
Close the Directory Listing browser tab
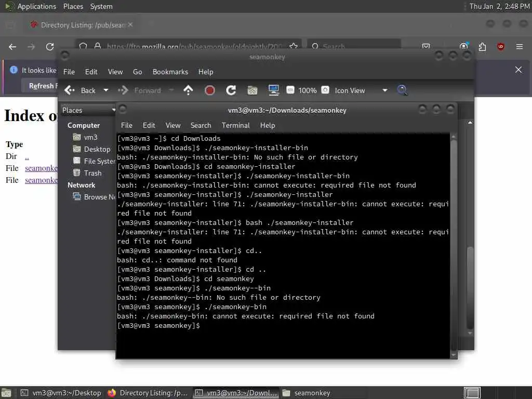130,25
